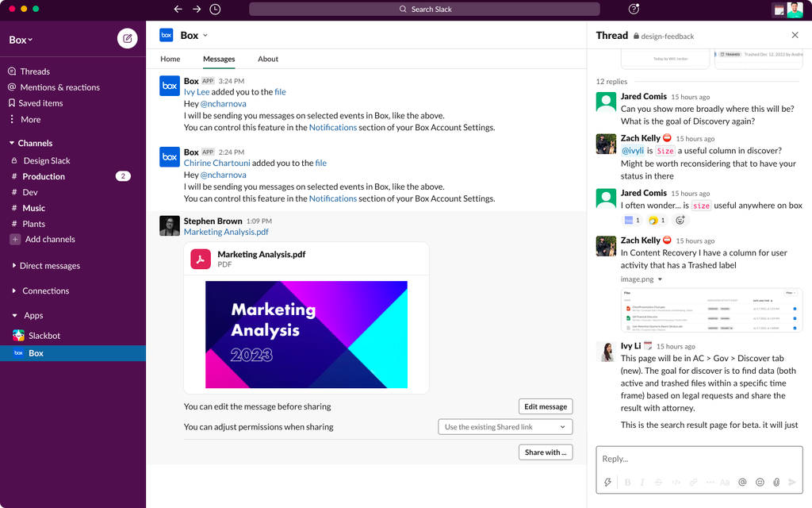
Task: Click the @ivyli mention
Action: (x=632, y=151)
